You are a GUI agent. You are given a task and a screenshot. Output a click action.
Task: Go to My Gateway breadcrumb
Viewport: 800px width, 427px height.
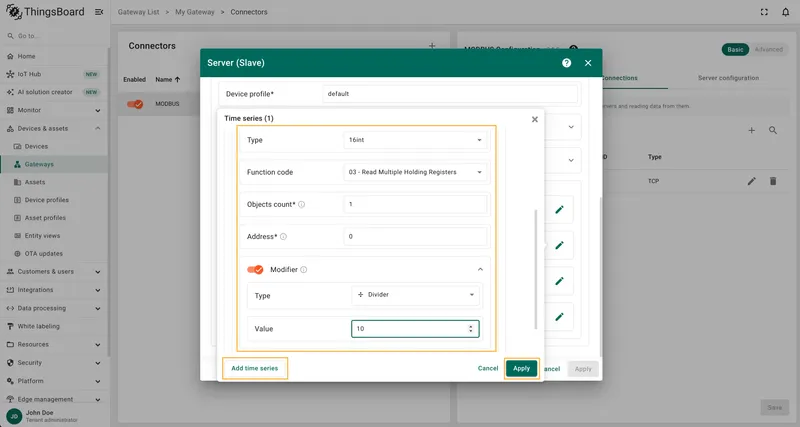click(x=195, y=12)
